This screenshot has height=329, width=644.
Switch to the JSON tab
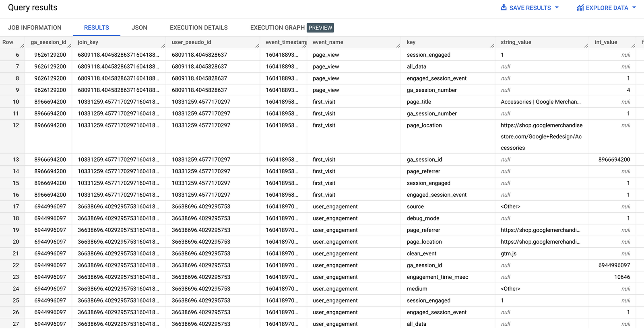[x=139, y=27]
